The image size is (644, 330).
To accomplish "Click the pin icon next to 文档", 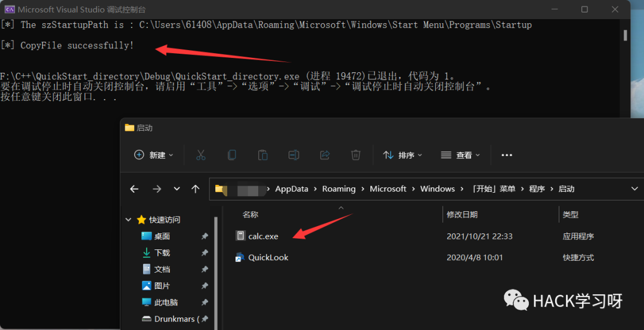I will point(205,269).
